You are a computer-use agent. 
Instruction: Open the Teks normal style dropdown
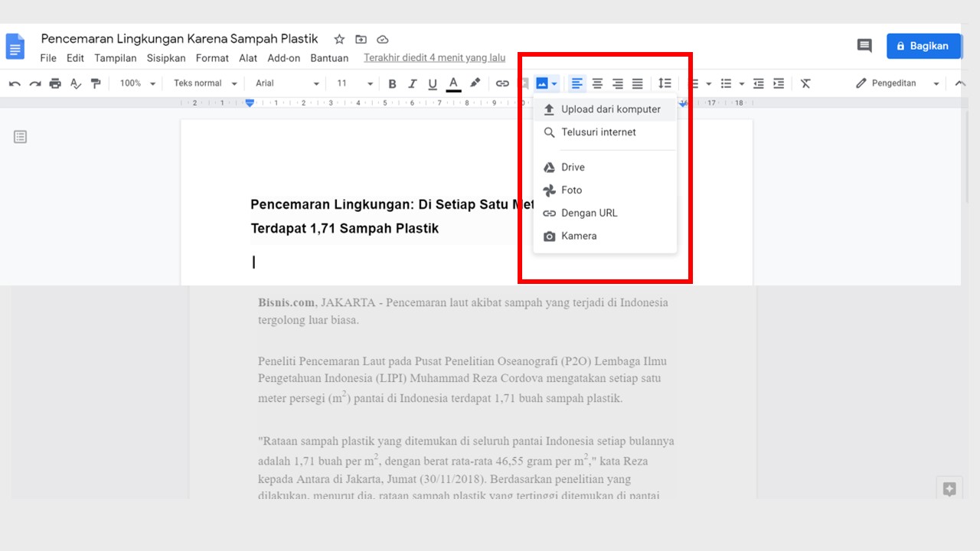(x=205, y=83)
